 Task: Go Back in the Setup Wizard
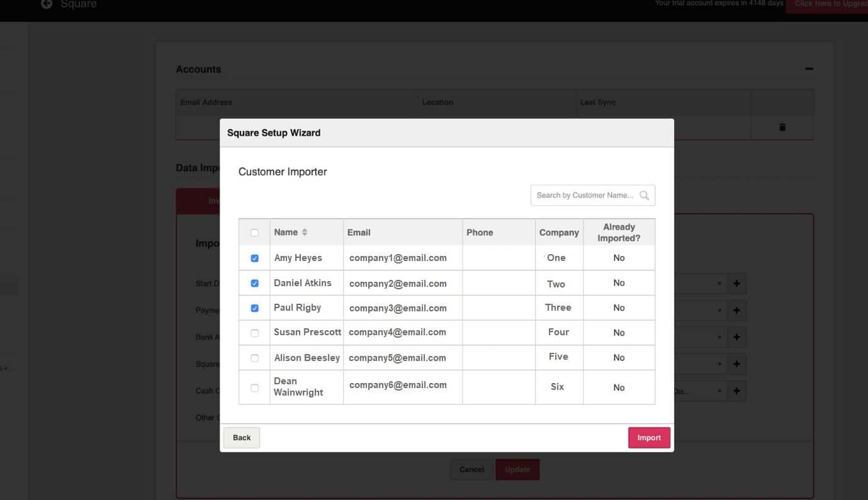click(x=242, y=438)
